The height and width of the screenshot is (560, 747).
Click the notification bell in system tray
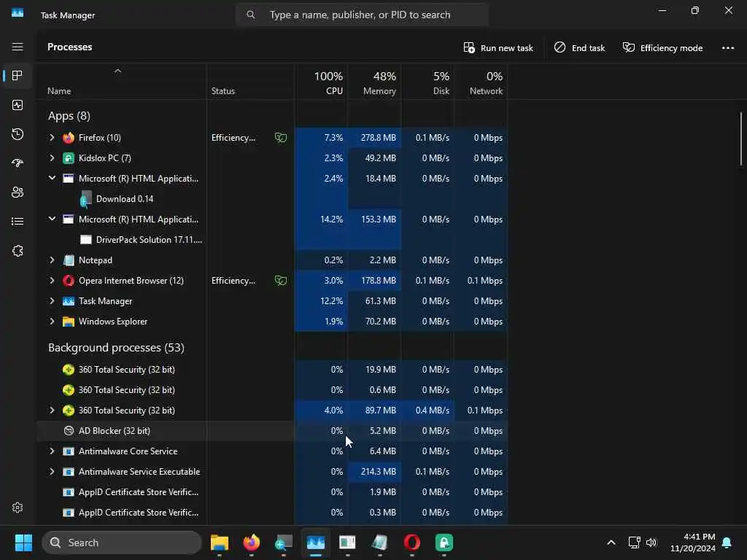point(727,542)
